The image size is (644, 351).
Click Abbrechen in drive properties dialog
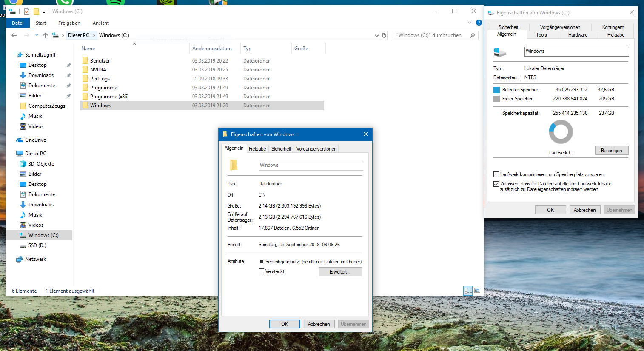[x=585, y=210]
